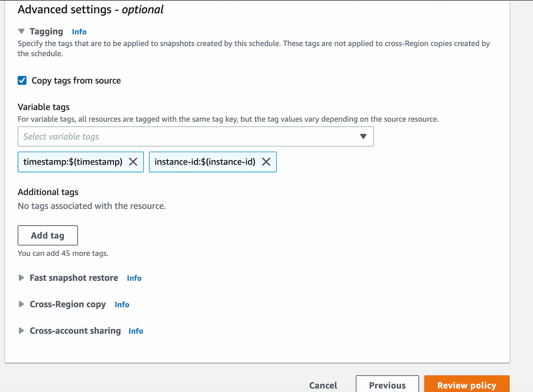Go back with the Previous button

tap(387, 385)
